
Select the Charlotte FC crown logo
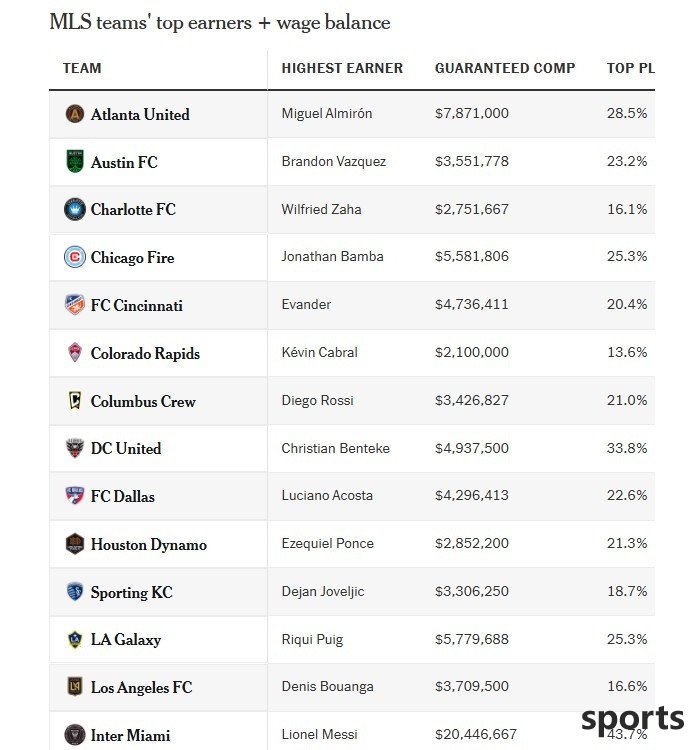tap(75, 209)
